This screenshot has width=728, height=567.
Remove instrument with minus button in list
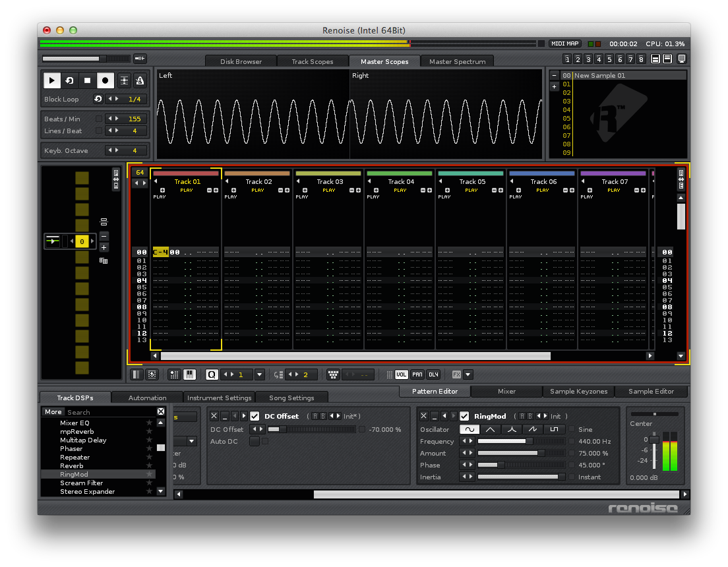tap(554, 75)
